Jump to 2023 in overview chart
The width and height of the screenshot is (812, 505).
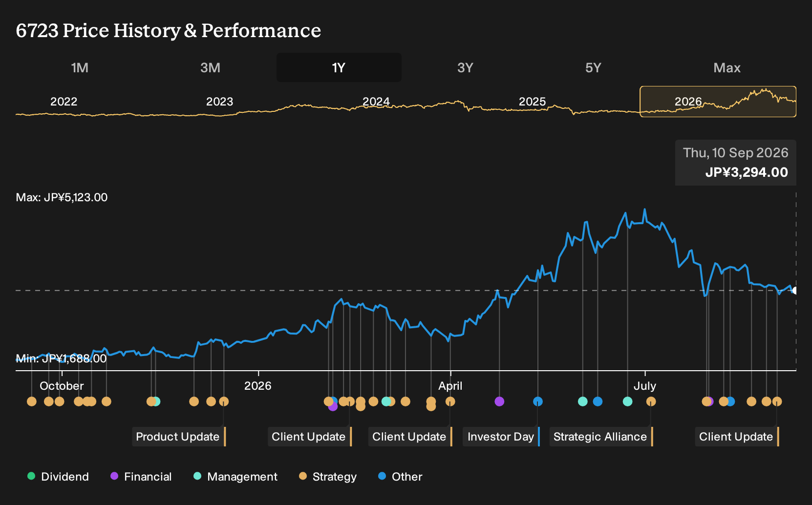(220, 102)
